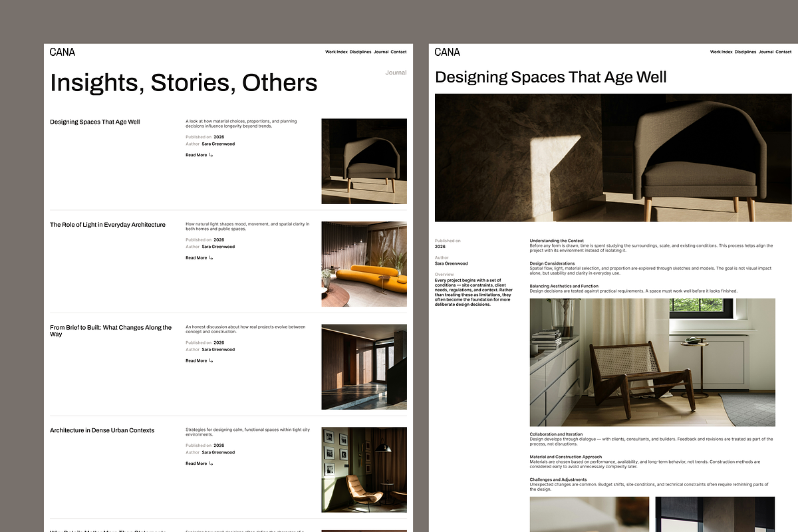Open the armchair thumbnail in the journal list
Image resolution: width=798 pixels, height=532 pixels.
coord(364,161)
